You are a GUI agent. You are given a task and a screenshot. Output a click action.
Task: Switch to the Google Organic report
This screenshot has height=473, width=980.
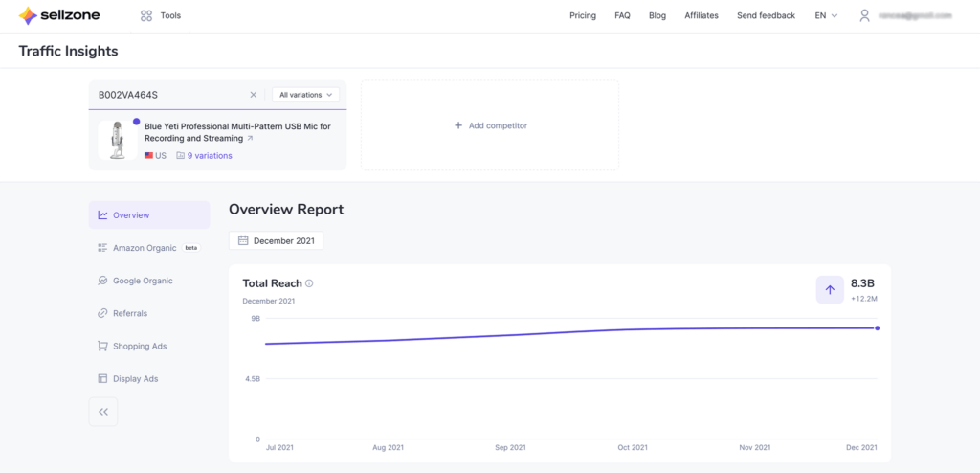(x=142, y=281)
